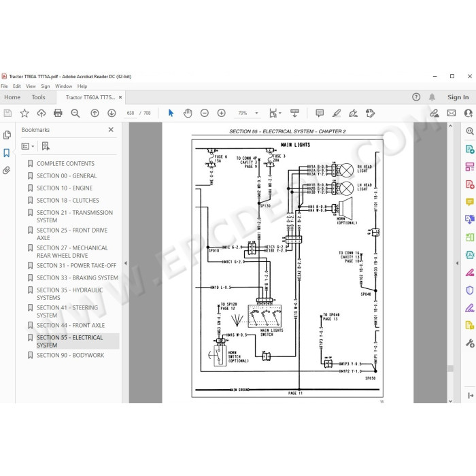
Task: Go to previous page arrow
Action: pyautogui.click(x=95, y=114)
